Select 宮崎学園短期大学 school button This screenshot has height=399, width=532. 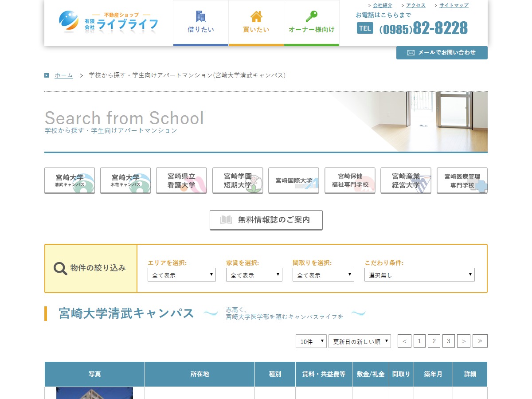coord(238,180)
